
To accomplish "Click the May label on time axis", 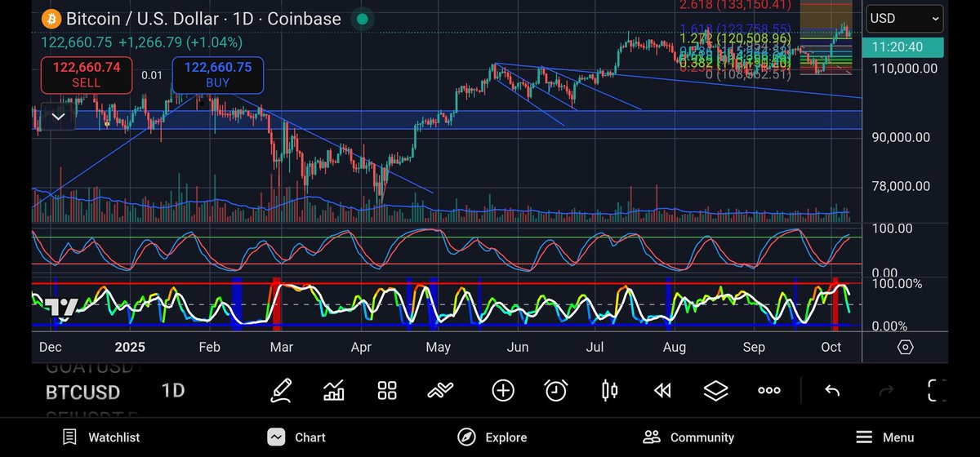I will 439,347.
